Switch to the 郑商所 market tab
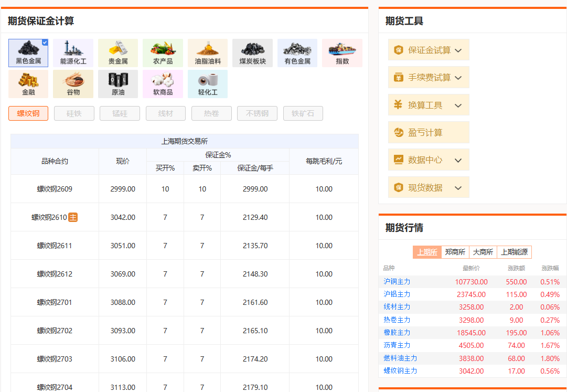The image size is (567, 392). (x=455, y=252)
